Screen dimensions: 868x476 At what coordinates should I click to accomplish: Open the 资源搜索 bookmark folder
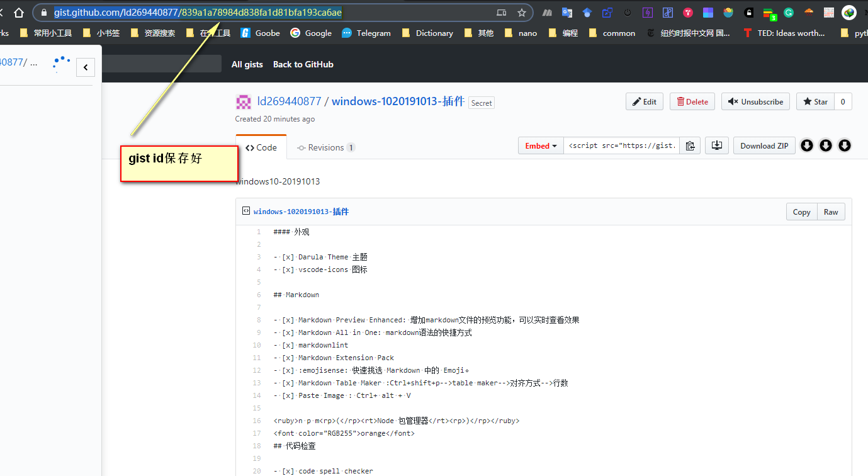click(x=153, y=33)
